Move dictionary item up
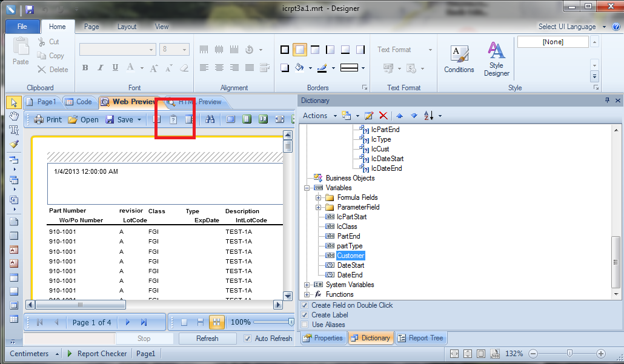 (400, 116)
